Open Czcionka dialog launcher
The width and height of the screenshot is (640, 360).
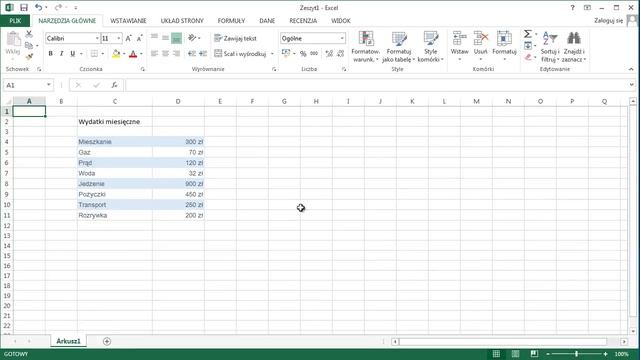142,69
